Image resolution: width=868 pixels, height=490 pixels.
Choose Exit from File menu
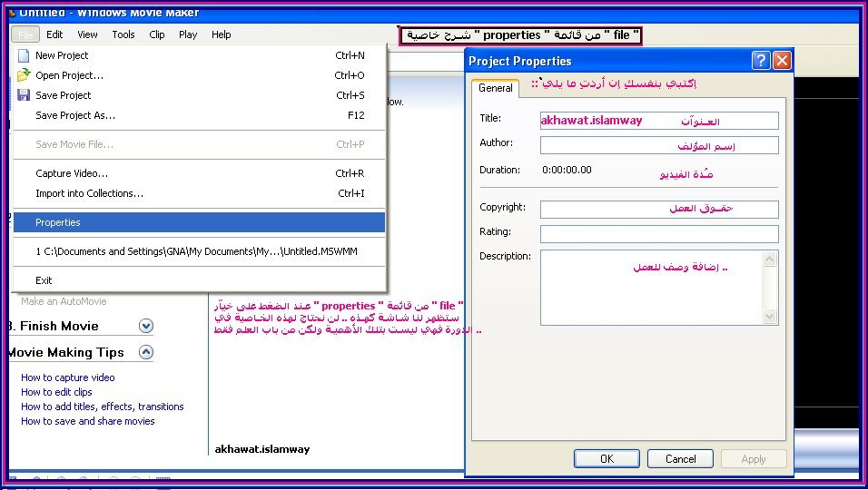(199, 280)
